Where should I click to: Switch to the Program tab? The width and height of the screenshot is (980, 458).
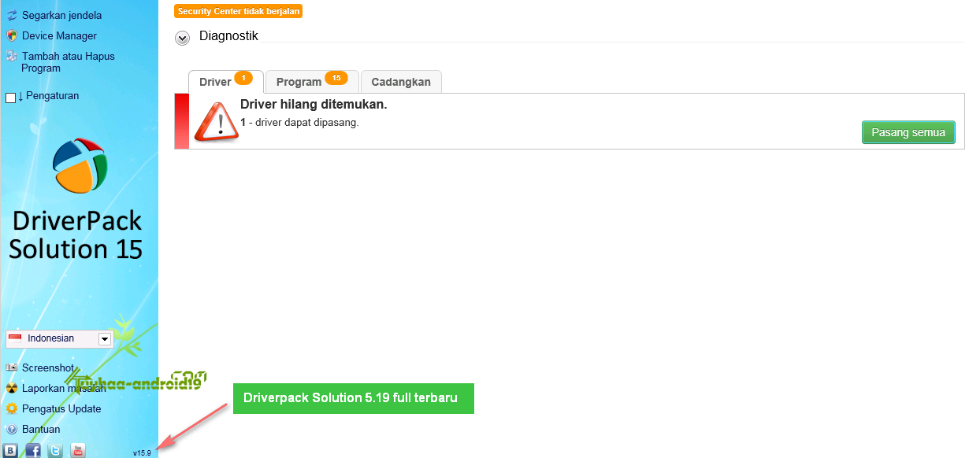[x=299, y=81]
